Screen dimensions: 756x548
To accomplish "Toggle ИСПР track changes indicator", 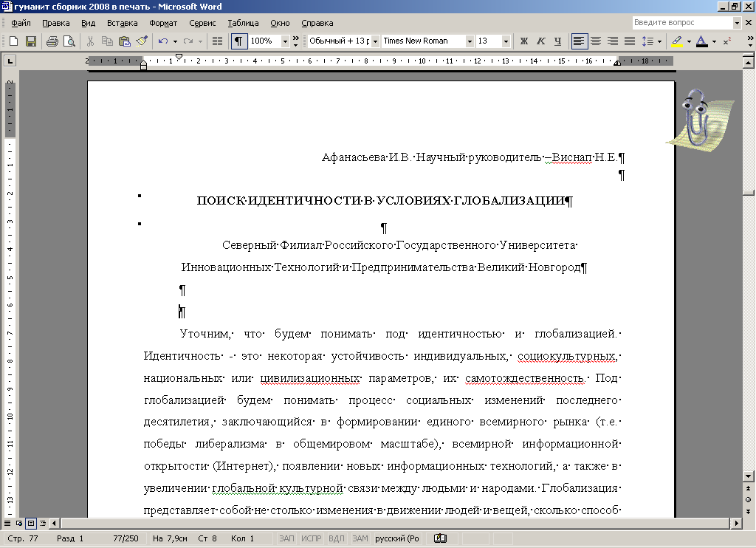I will (x=312, y=539).
